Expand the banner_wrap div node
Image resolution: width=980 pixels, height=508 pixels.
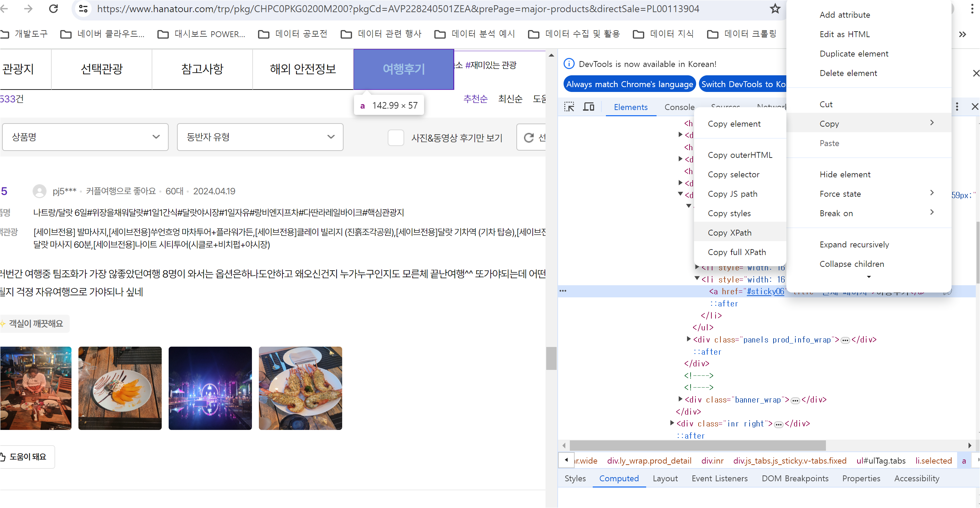click(x=680, y=399)
